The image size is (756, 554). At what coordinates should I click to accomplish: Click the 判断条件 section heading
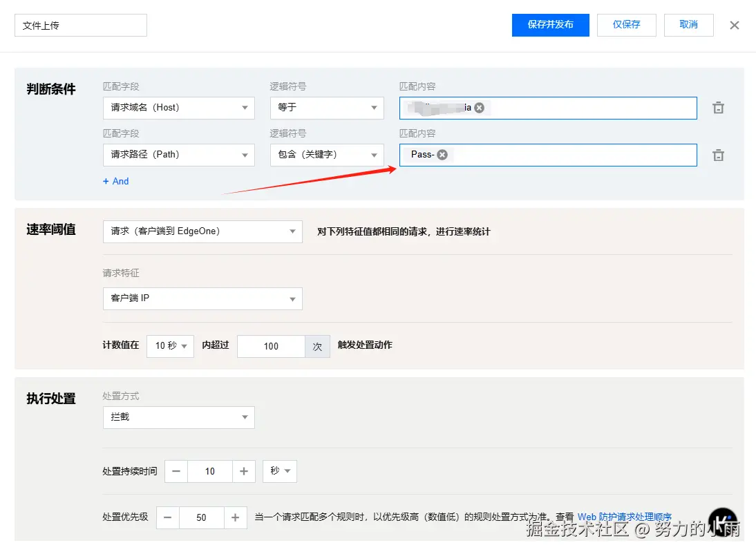pos(51,89)
